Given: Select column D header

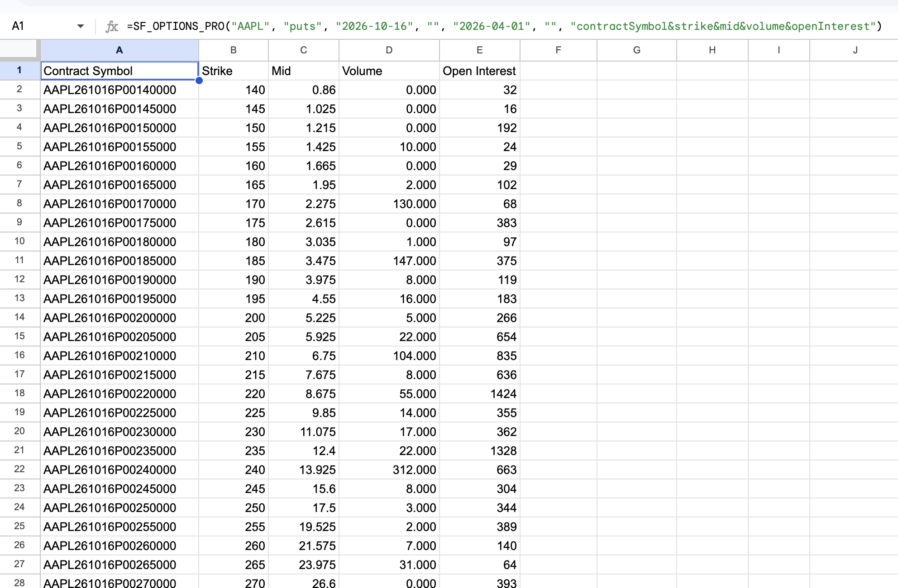Looking at the screenshot, I should coord(389,50).
